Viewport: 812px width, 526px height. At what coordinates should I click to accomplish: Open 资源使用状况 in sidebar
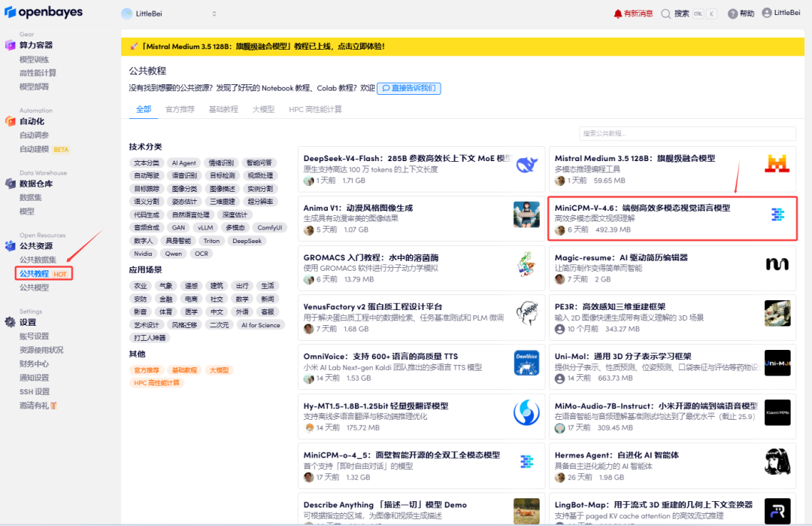41,350
